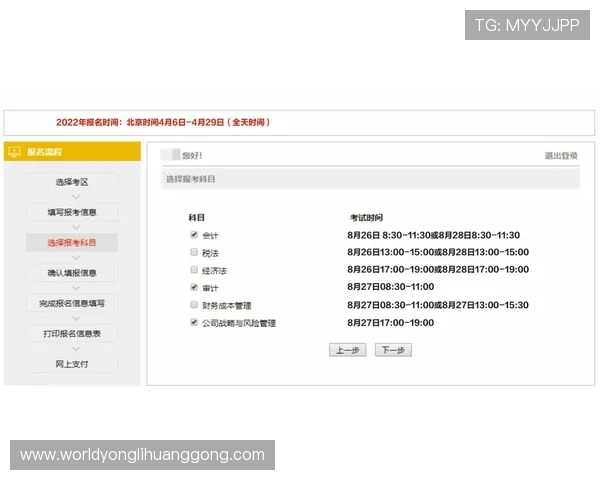Viewport: 600px width, 480px height.
Task: Select the 网上支付 step
Action: (x=72, y=364)
